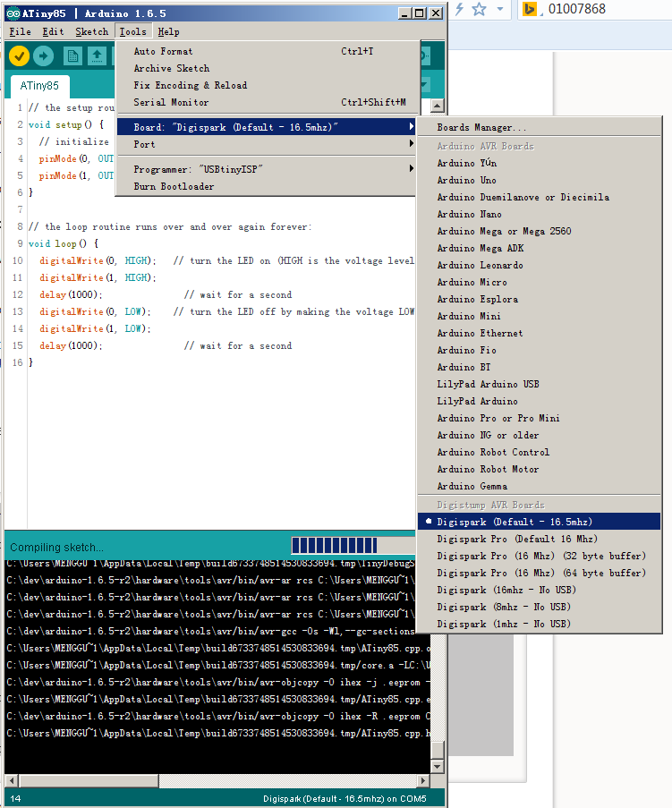Click the browser bookmark star icon

tap(480, 9)
